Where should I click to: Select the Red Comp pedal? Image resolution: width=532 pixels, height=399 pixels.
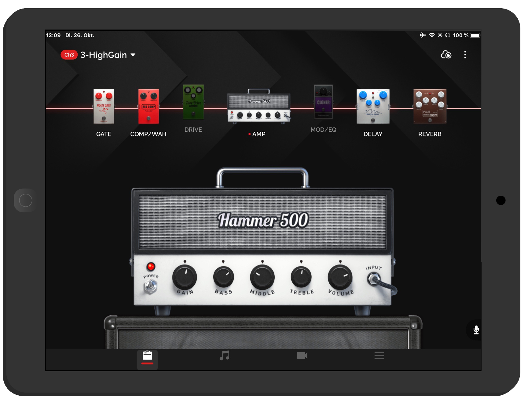(149, 106)
